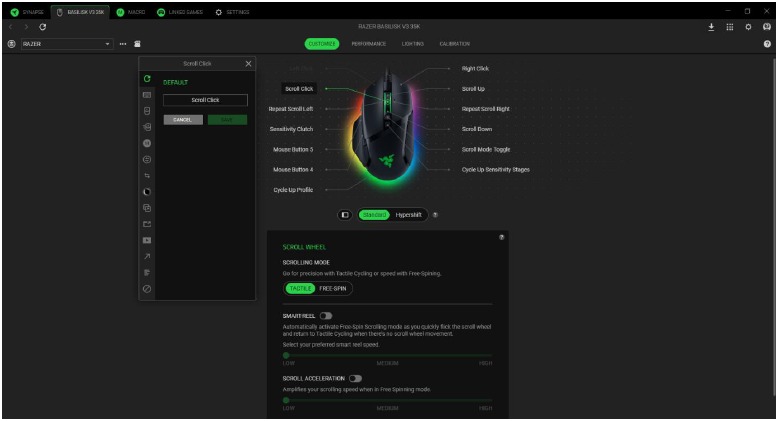This screenshot has width=778, height=421.
Task: Select the Switch Profile arrows icon
Action: [x=147, y=176]
